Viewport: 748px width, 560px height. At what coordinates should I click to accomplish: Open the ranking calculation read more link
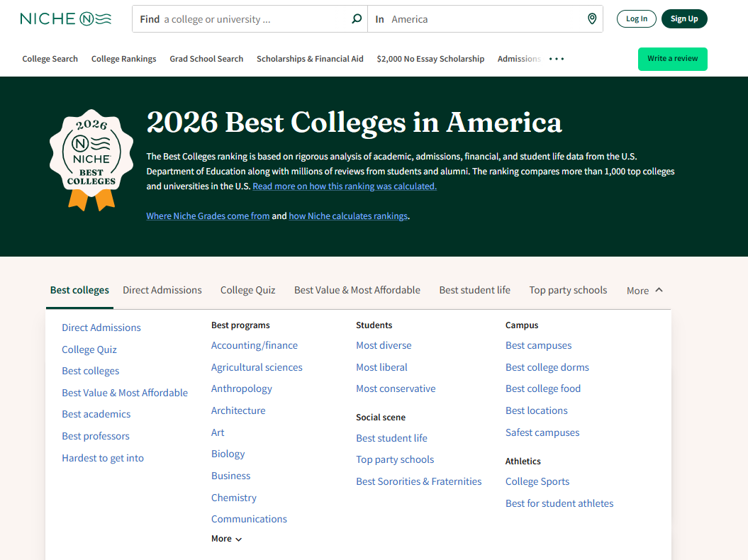(x=345, y=186)
